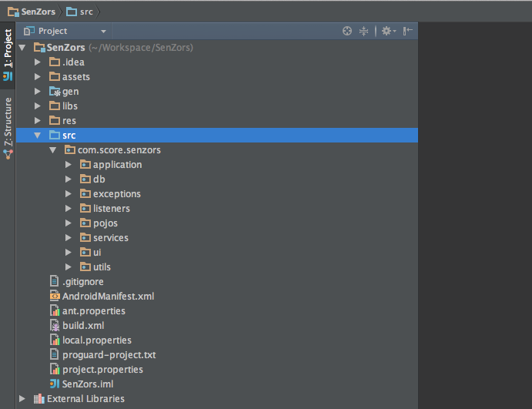Click the AndroidManifest.xml file icon

click(55, 297)
